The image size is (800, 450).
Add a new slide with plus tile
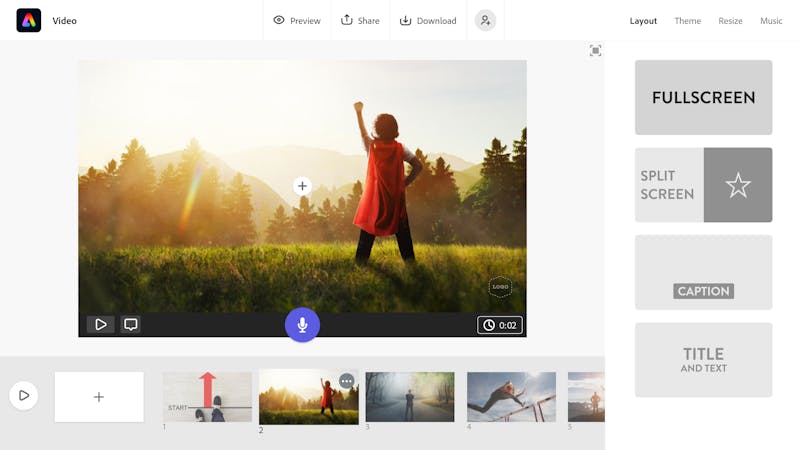(x=99, y=397)
